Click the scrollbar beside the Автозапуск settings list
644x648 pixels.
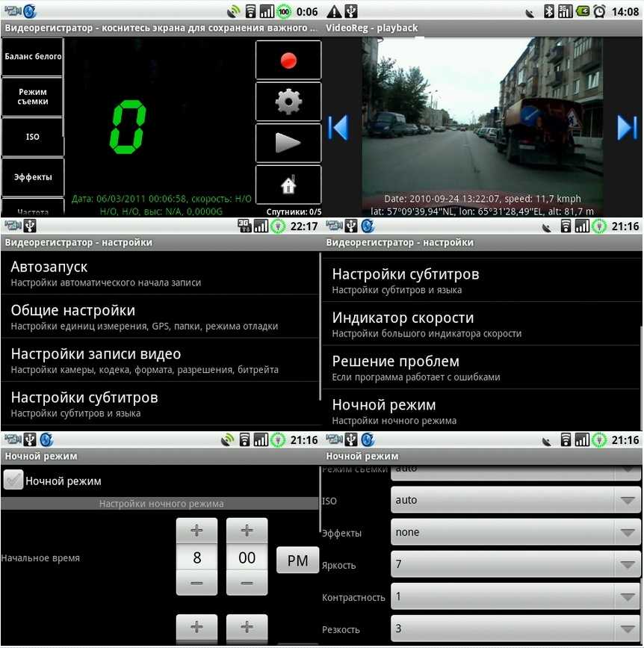point(321,327)
